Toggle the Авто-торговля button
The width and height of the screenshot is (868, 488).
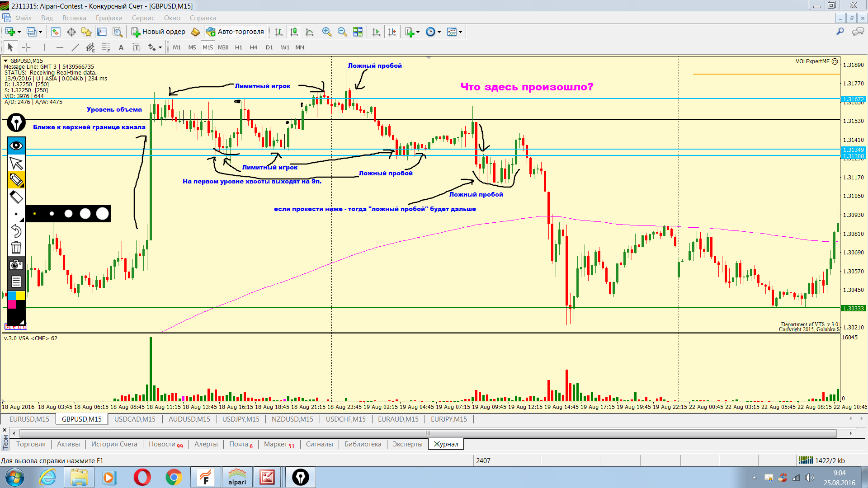pyautogui.click(x=235, y=32)
